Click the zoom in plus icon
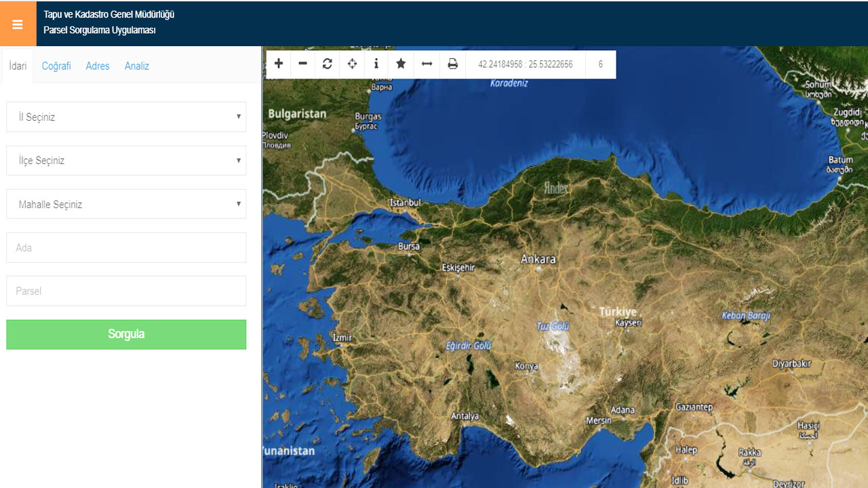868x488 pixels. point(279,64)
